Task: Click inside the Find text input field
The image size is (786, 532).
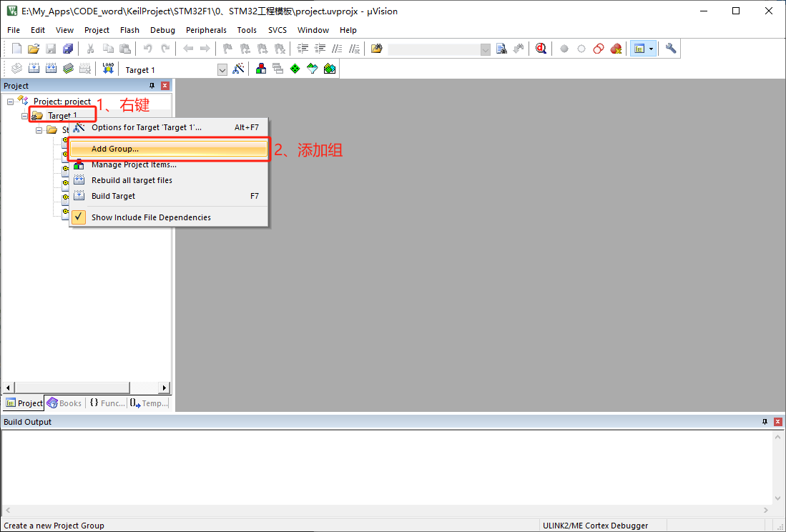Action: 433,49
